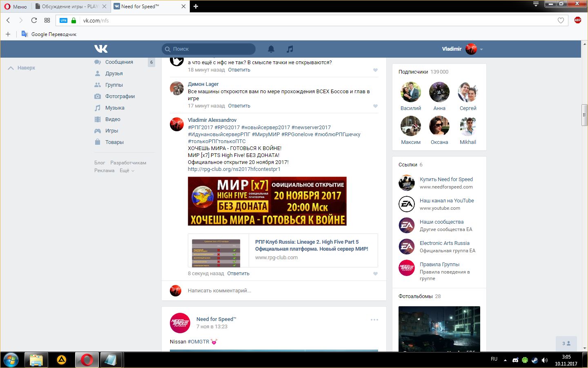Like Vladimir Alexsandrov's comment
Image resolution: width=588 pixels, height=368 pixels.
(x=375, y=274)
